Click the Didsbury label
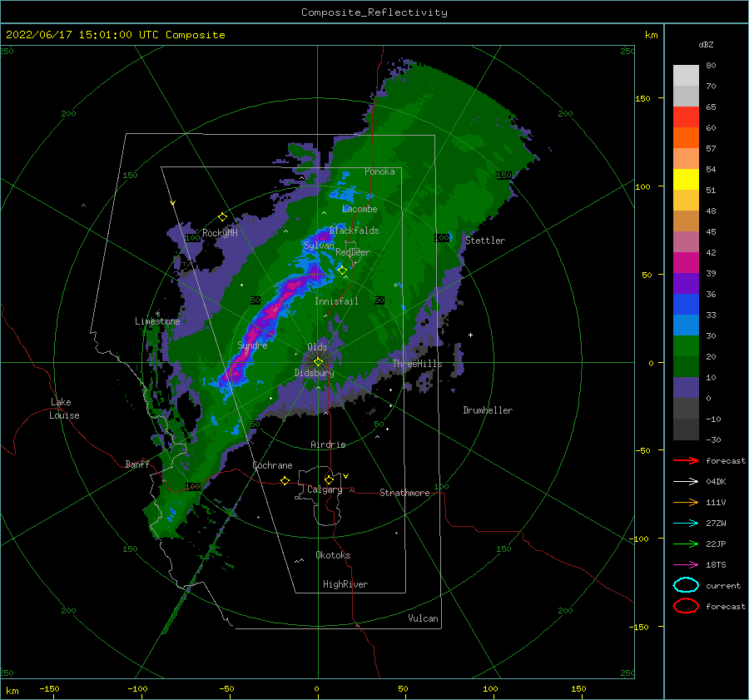The height and width of the screenshot is (700, 749). [314, 373]
